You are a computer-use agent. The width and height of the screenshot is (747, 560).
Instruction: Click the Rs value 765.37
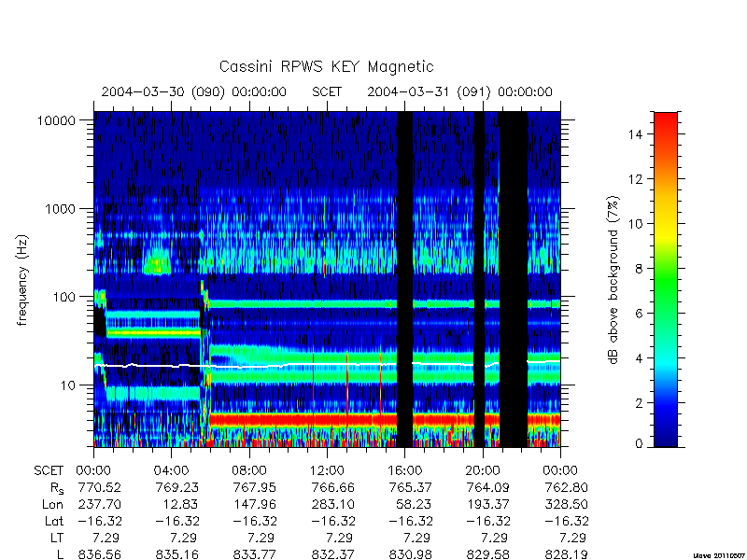(x=410, y=487)
